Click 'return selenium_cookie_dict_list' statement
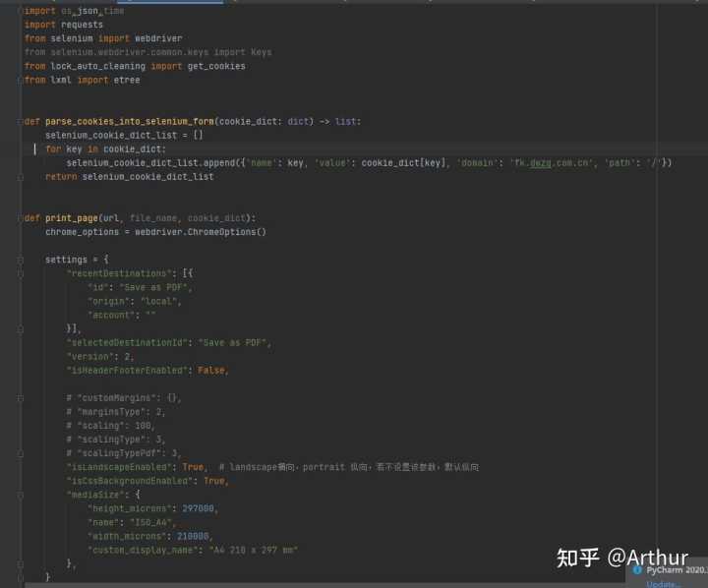The image size is (708, 588). (130, 177)
